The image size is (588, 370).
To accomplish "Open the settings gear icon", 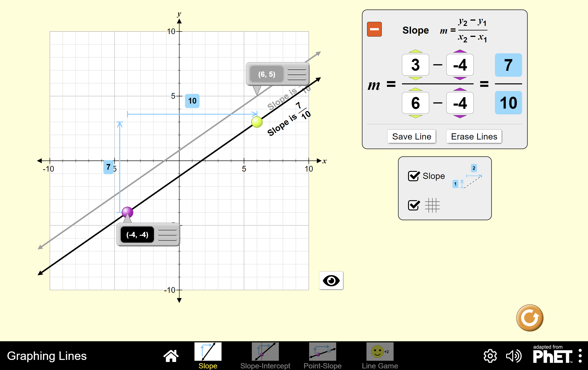I will [x=490, y=356].
